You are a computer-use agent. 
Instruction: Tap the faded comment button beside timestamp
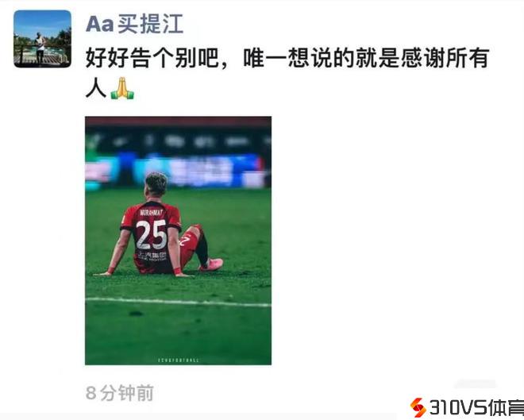tap(475, 384)
